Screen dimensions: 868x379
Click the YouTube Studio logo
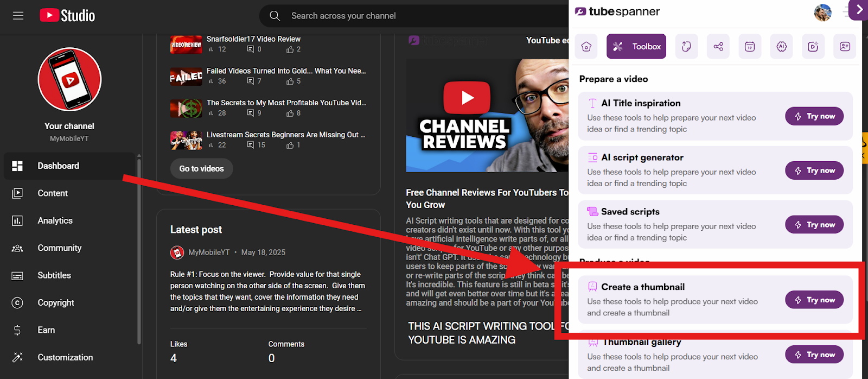pyautogui.click(x=67, y=16)
